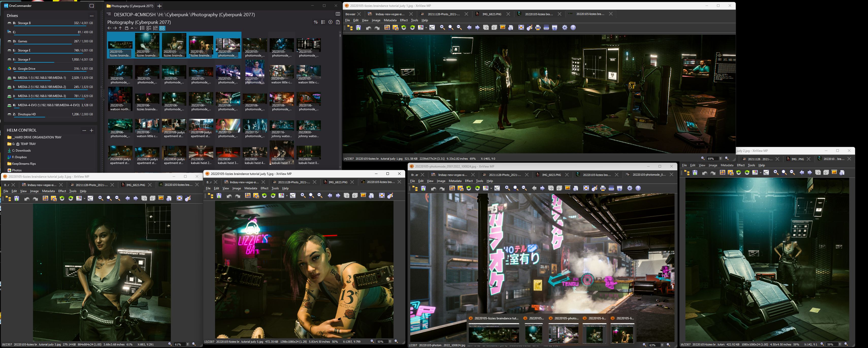The height and width of the screenshot is (348, 868).
Task: Switch OneCommander to simple list view
Action: pos(142,28)
